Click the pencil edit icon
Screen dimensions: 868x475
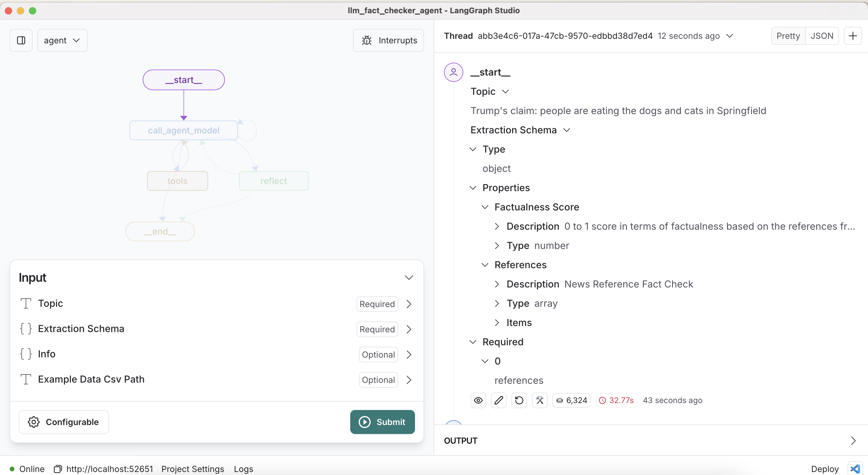click(x=498, y=400)
